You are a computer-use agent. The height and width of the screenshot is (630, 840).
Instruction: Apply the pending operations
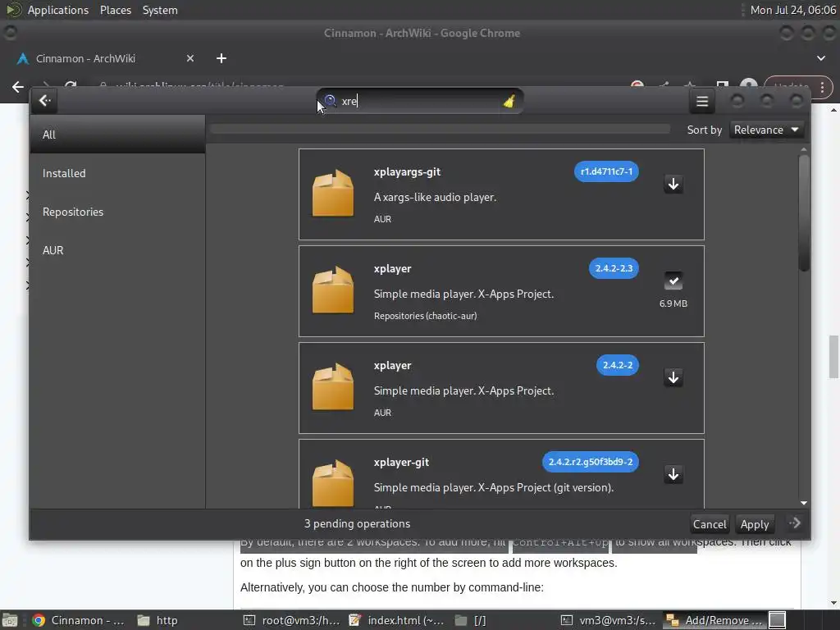point(755,524)
